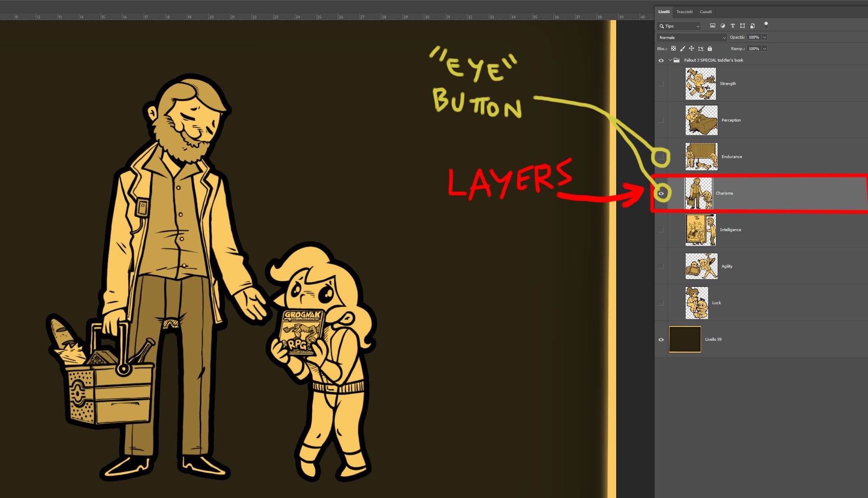Select the Strength layer thumbnail
The width and height of the screenshot is (868, 498).
701,84
